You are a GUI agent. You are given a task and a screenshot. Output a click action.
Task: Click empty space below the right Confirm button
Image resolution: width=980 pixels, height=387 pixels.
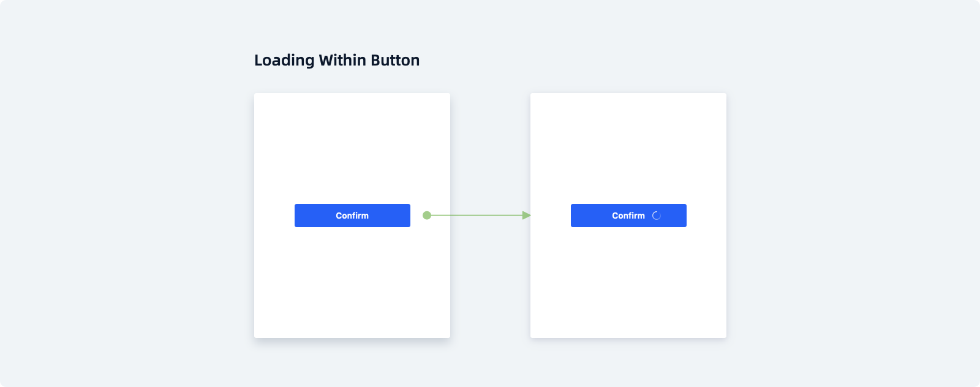pyautogui.click(x=628, y=282)
